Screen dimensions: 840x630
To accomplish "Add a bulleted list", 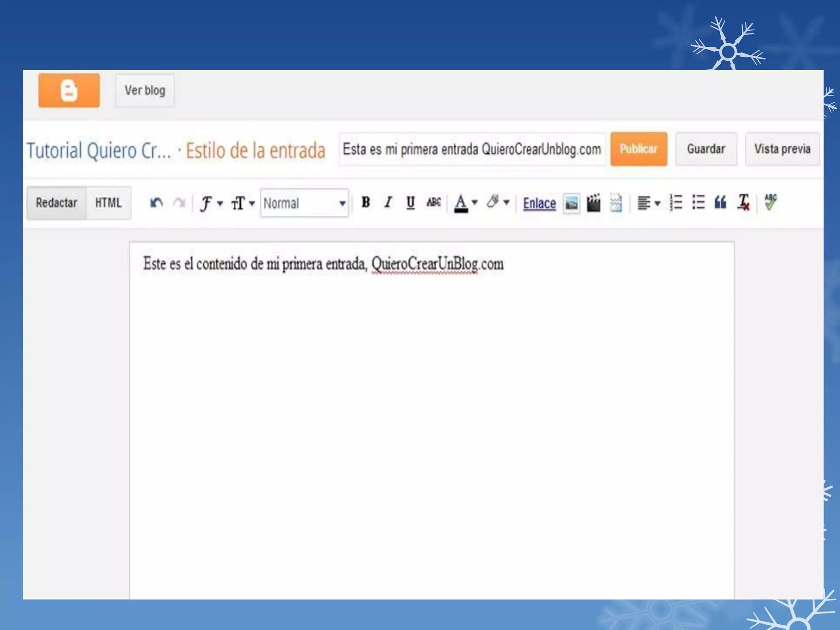I will click(698, 203).
